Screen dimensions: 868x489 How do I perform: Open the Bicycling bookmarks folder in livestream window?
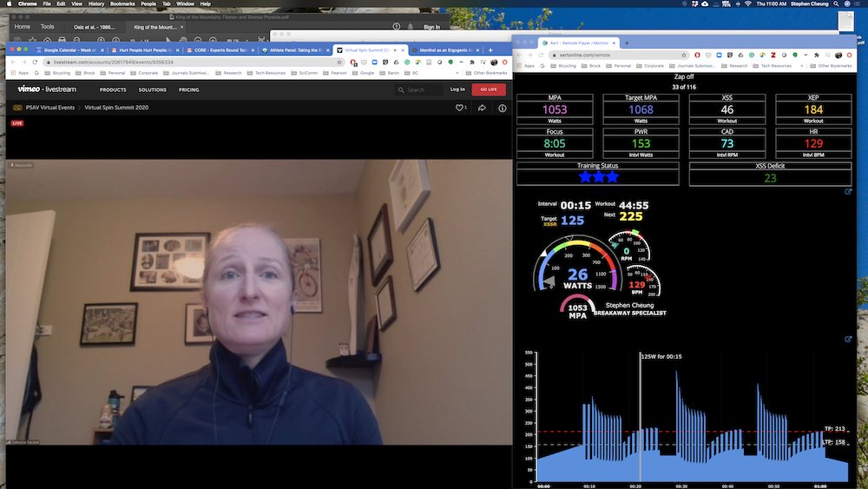click(57, 73)
